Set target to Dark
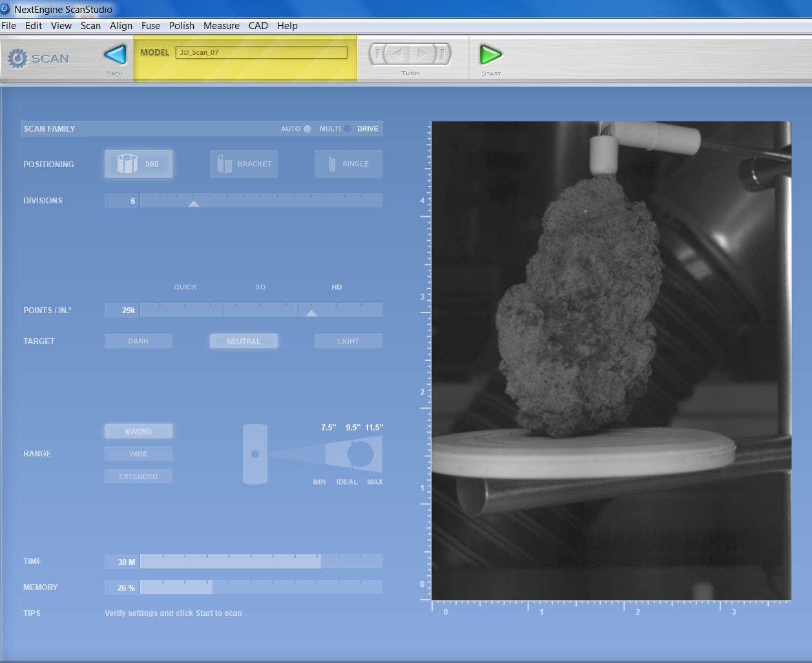The height and width of the screenshot is (663, 812). (x=138, y=341)
